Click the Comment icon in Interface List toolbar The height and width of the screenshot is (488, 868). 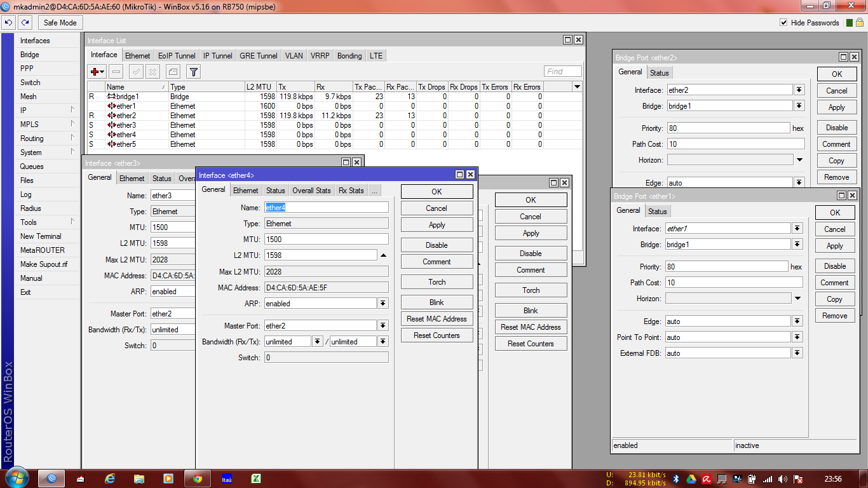173,72
